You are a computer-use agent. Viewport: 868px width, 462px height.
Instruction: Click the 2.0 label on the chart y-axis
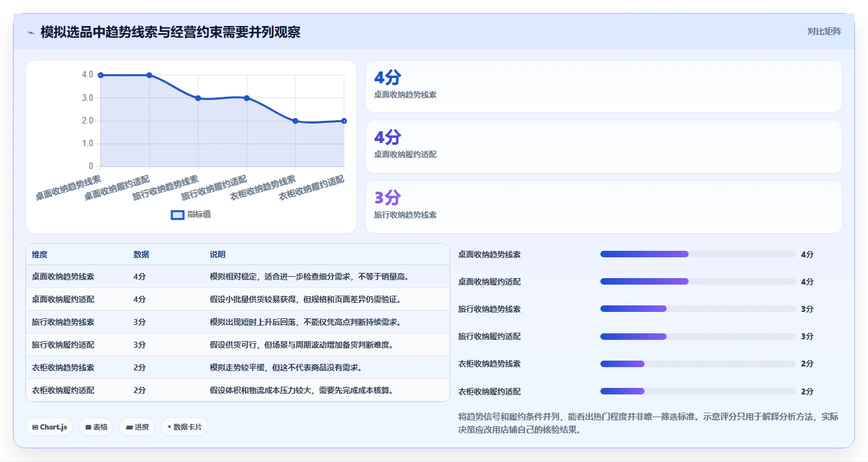pos(88,121)
